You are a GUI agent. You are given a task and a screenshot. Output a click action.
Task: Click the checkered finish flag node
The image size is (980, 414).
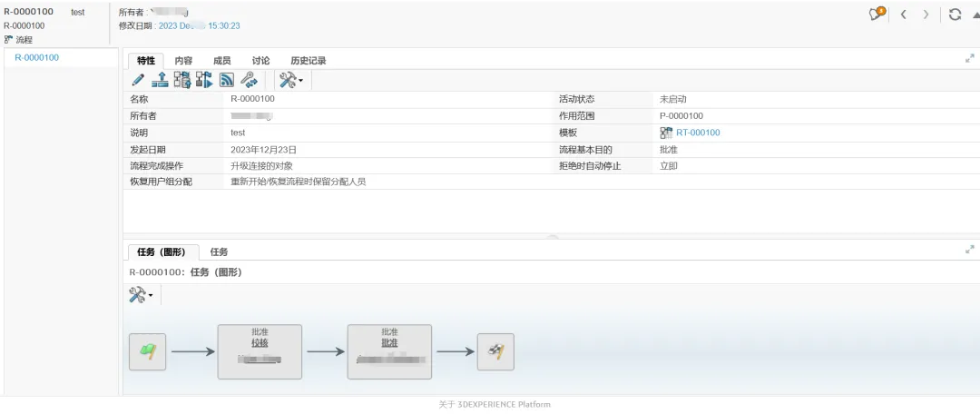tap(495, 352)
